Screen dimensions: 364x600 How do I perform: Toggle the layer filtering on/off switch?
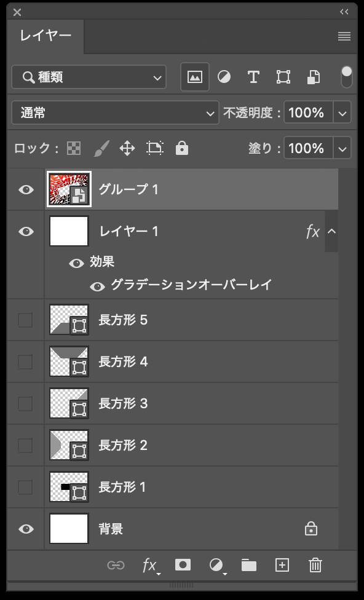346,77
